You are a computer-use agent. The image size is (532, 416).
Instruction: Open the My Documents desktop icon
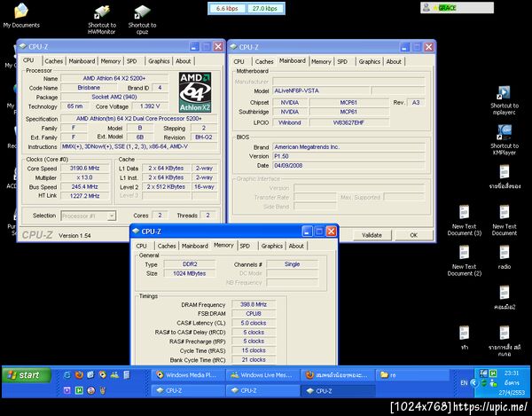21,16
